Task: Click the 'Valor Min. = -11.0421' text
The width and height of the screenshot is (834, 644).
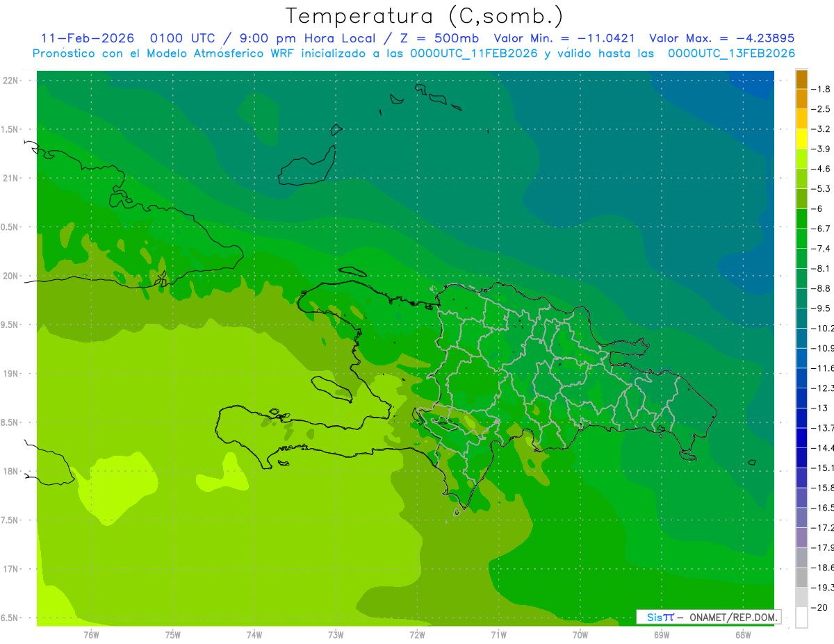Action: pyautogui.click(x=564, y=38)
